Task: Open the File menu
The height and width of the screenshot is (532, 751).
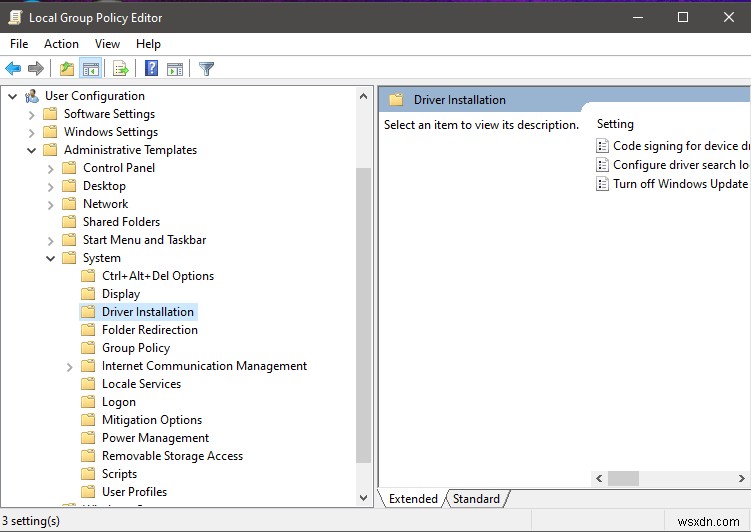Action: 19,44
